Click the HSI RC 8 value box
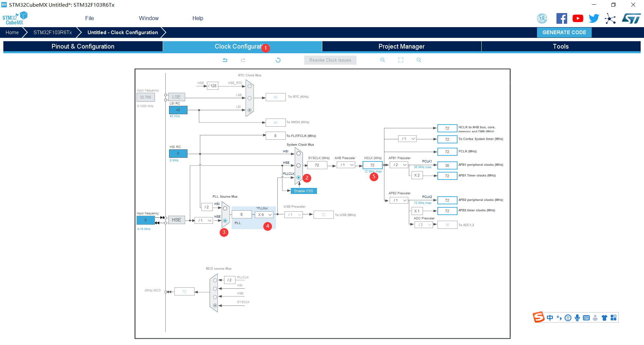This screenshot has width=644, height=345. coord(178,154)
